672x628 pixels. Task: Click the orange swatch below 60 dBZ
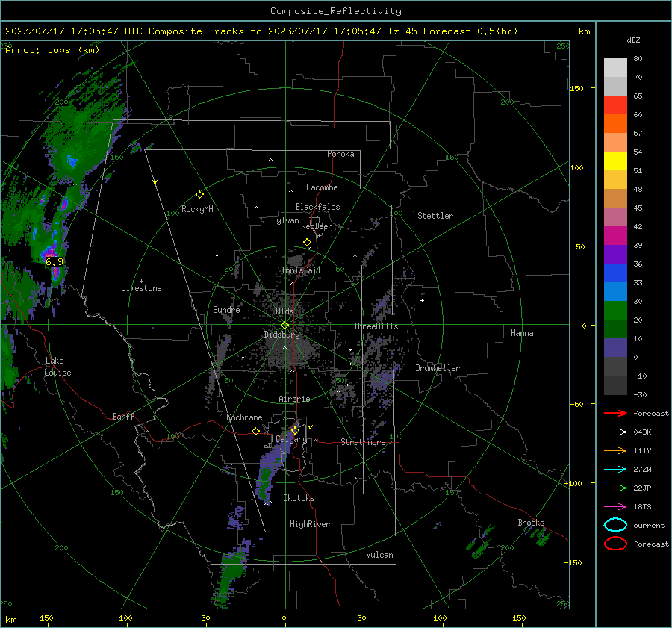tap(615, 124)
